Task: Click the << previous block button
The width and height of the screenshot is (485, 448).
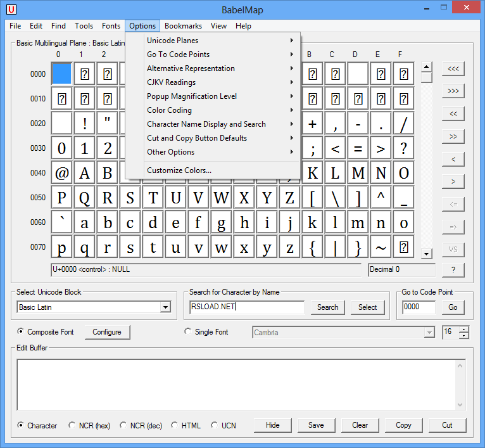Action: (453, 113)
